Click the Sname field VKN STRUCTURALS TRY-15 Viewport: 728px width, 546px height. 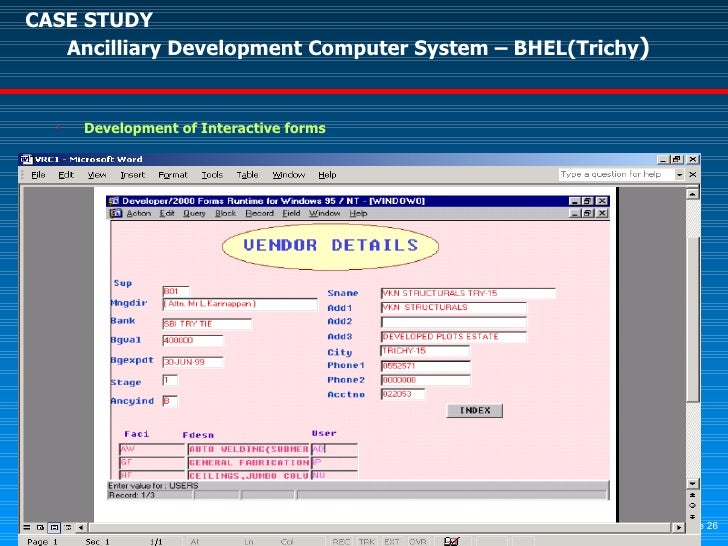(x=468, y=293)
